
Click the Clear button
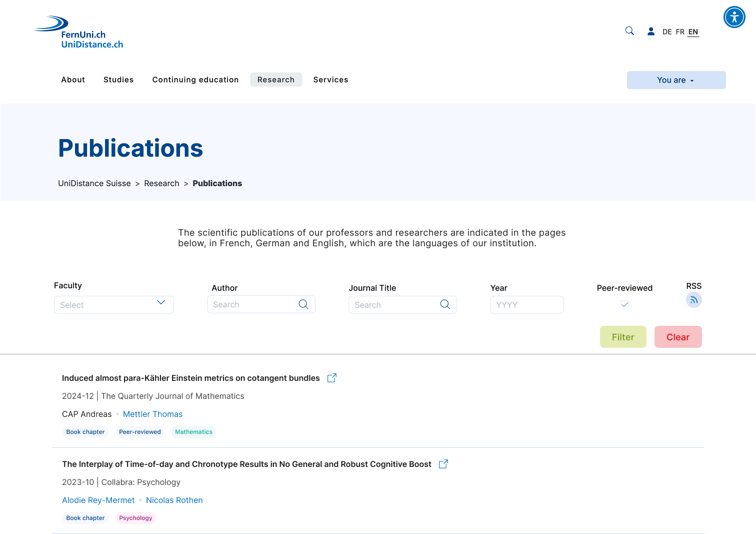[x=678, y=336]
